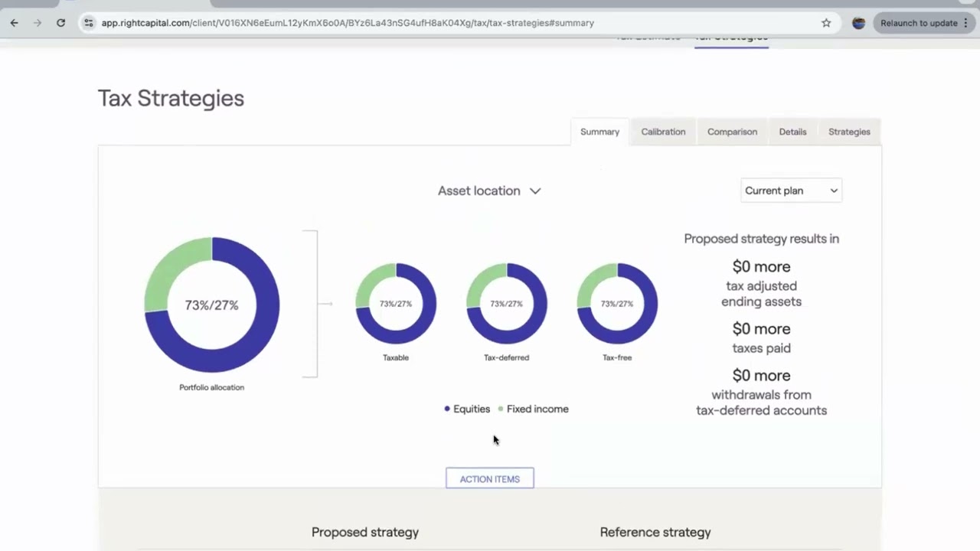The height and width of the screenshot is (551, 980).
Task: Click the Taxable donut chart
Action: click(x=396, y=304)
